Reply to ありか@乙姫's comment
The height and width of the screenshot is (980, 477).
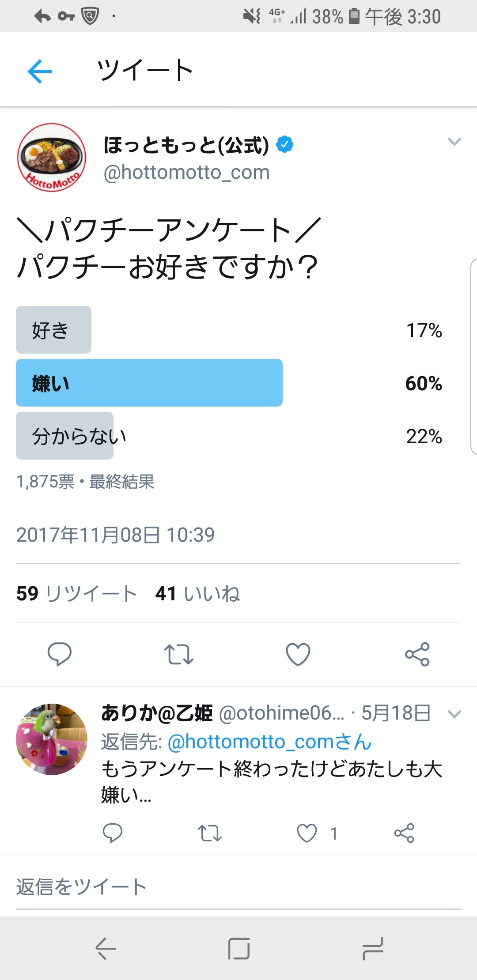click(x=112, y=833)
